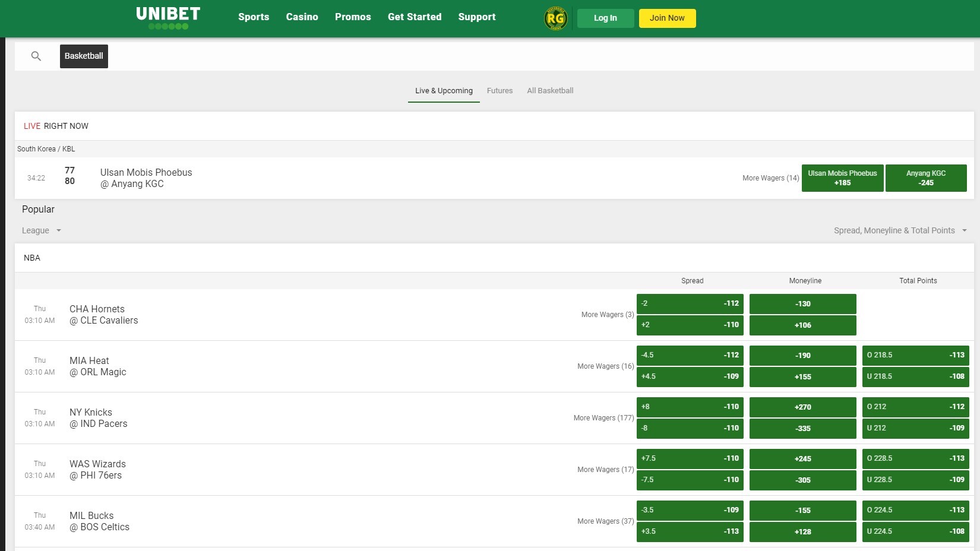Select Cavaliers spread +2 at -110
The width and height of the screenshot is (980, 551).
tap(690, 325)
